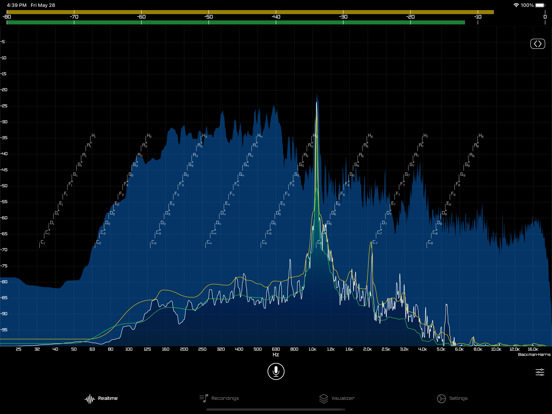Click the spectrum peak near 1.0k
This screenshot has width=552, height=414.
click(317, 102)
